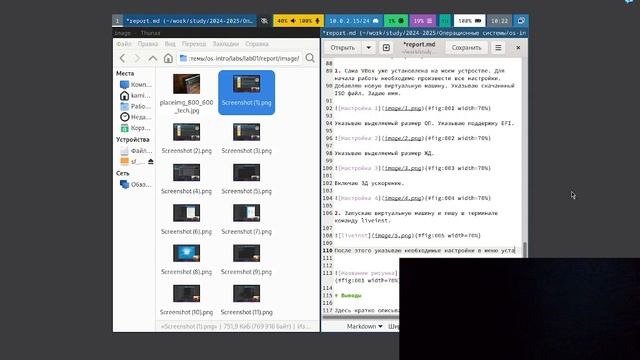Select Screenshot (3).png file
The image size is (640, 360).
tap(247, 139)
